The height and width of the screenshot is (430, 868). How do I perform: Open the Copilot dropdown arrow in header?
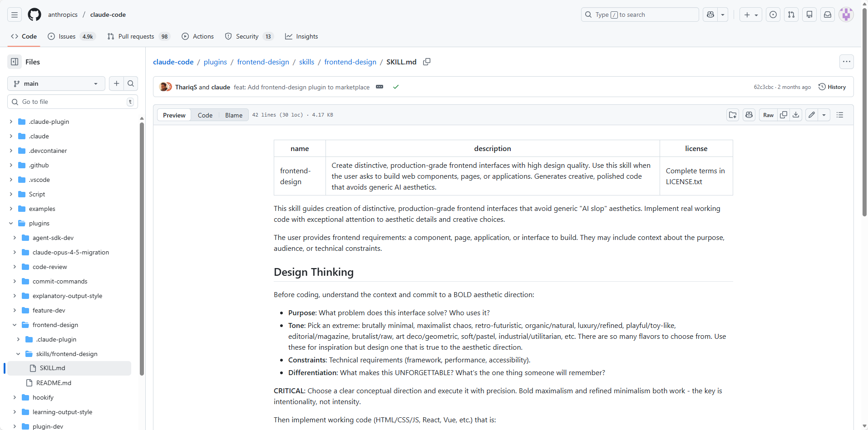pyautogui.click(x=723, y=15)
